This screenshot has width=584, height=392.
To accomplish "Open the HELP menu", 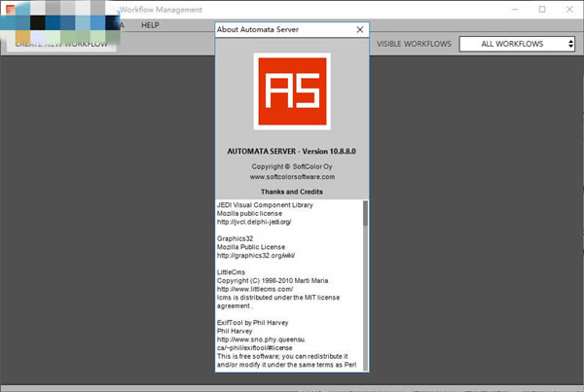I will pos(150,25).
